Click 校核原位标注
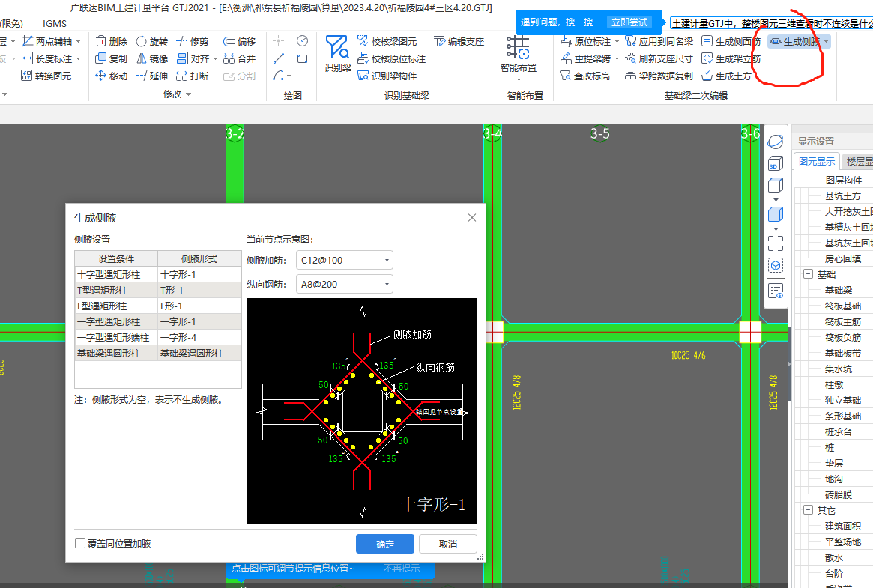The width and height of the screenshot is (873, 588). [x=391, y=59]
